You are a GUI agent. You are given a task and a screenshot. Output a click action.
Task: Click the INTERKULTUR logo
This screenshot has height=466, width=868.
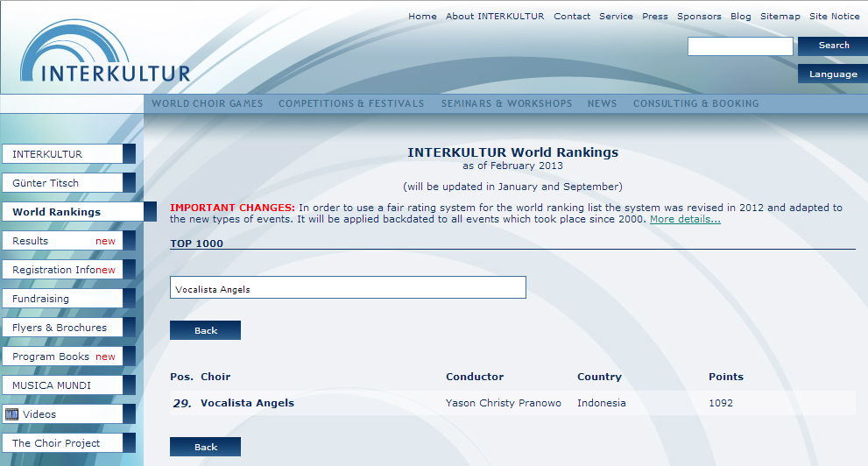coord(105,51)
